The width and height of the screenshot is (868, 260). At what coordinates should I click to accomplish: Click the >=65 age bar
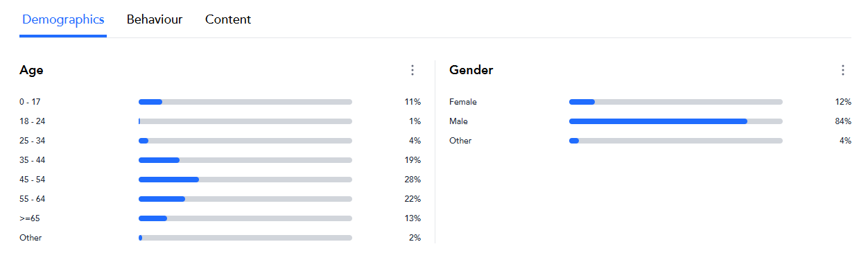pyautogui.click(x=245, y=218)
